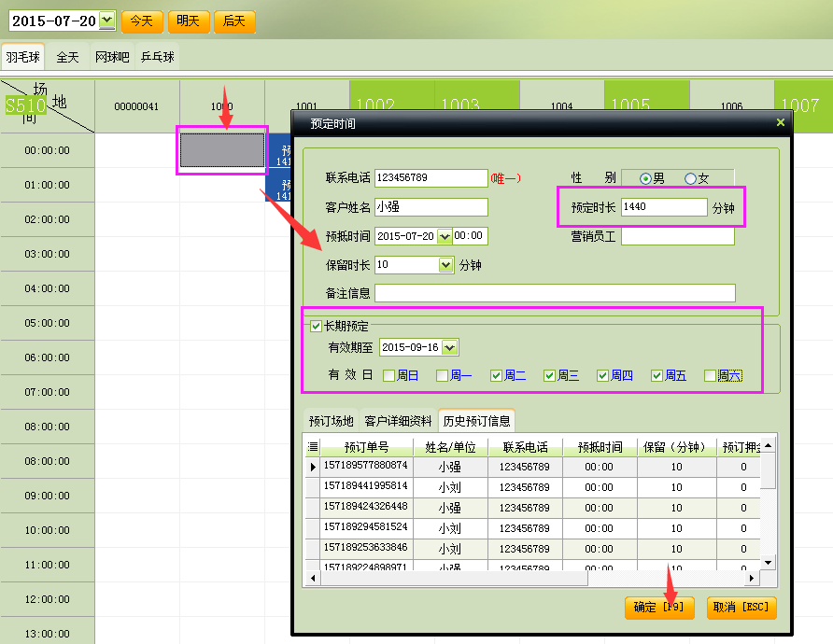
Task: Select order row 157189441995814
Action: tap(533, 487)
